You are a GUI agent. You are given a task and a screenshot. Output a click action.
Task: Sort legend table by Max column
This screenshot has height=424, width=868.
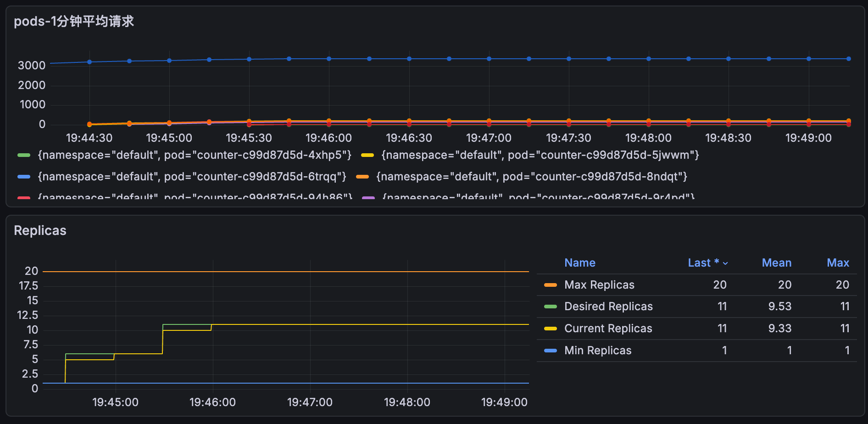click(x=838, y=263)
